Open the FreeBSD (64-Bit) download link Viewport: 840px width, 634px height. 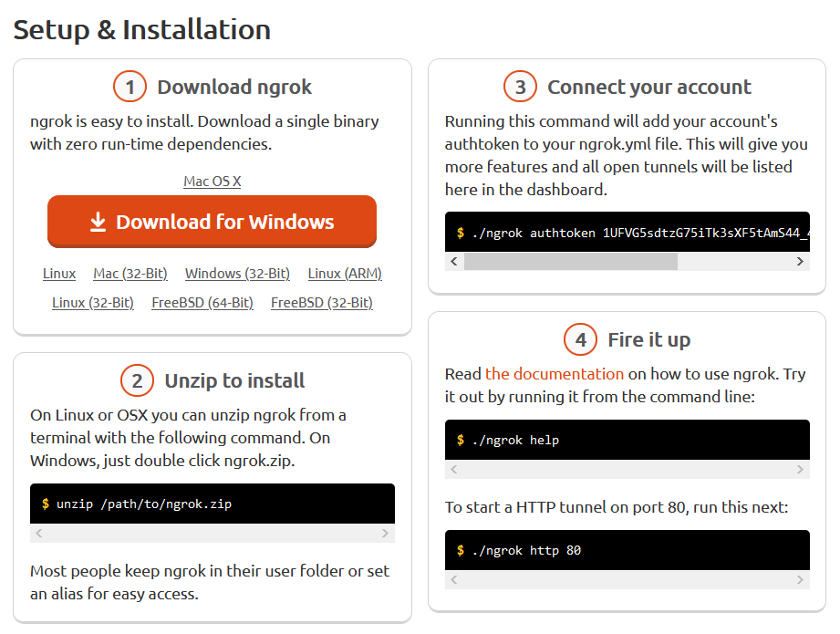click(202, 302)
